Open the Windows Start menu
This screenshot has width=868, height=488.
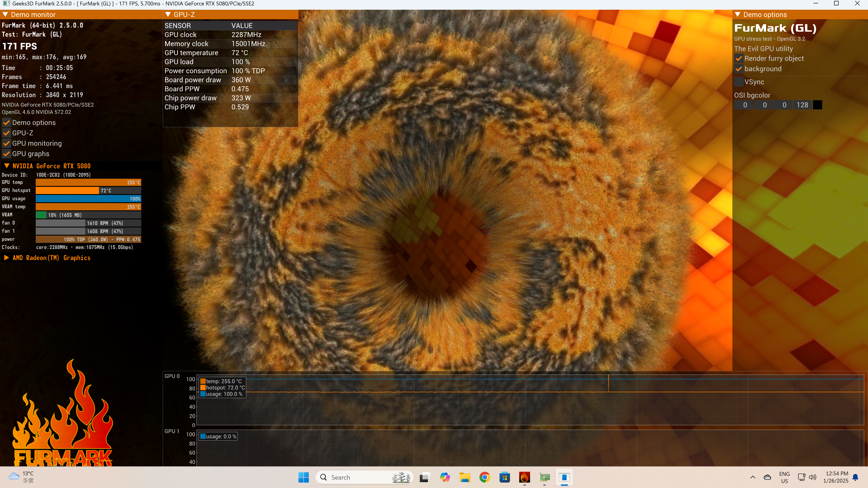[304, 477]
